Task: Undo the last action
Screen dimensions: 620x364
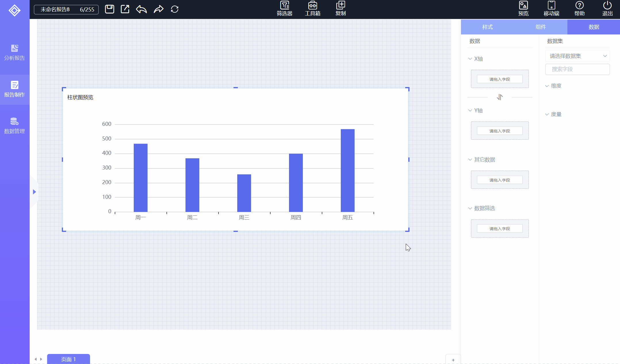Action: click(141, 9)
